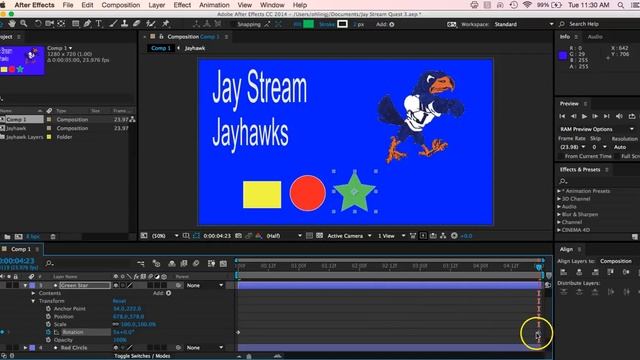Toggle Scale stopwatch for Green Star
Viewport: 640px width, 360px height.
coord(48,324)
